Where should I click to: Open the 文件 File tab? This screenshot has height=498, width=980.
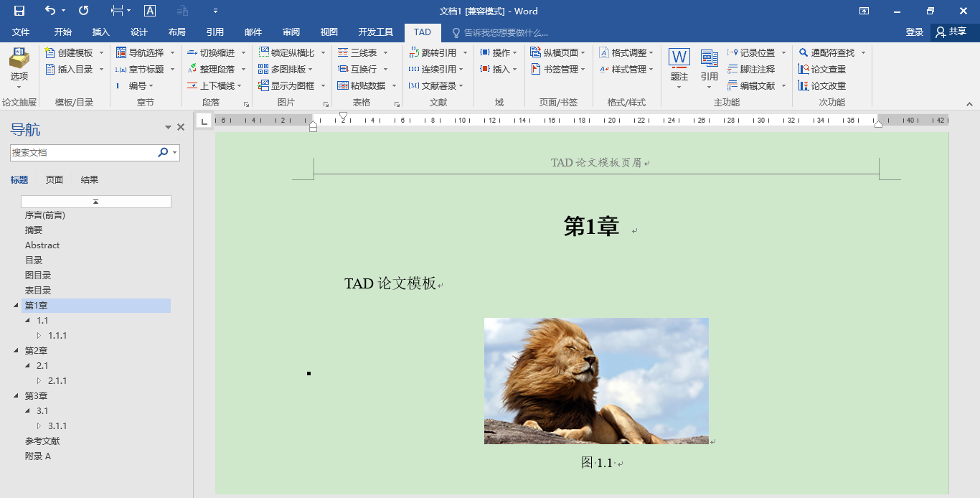pyautogui.click(x=21, y=32)
